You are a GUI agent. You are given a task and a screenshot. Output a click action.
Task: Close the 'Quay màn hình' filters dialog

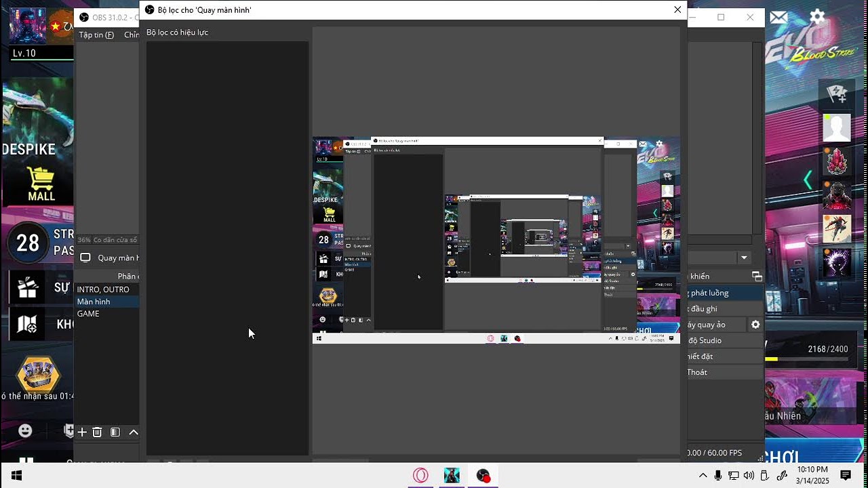(677, 9)
